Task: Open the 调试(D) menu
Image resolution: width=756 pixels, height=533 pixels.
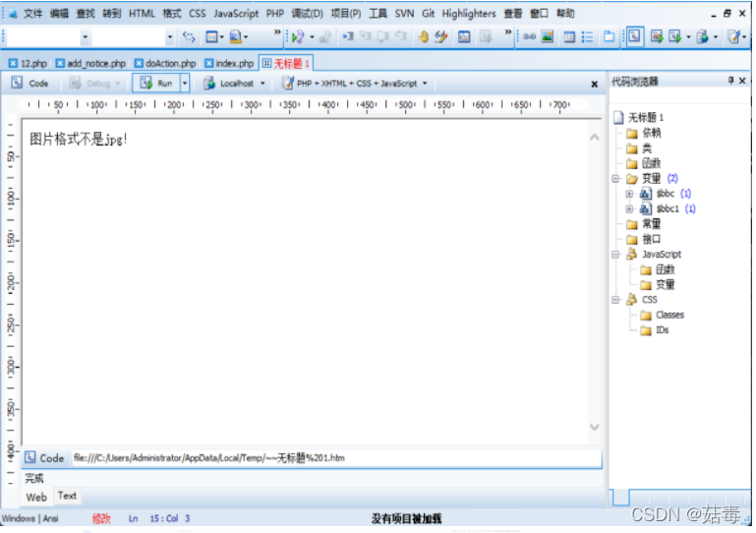Action: [307, 14]
